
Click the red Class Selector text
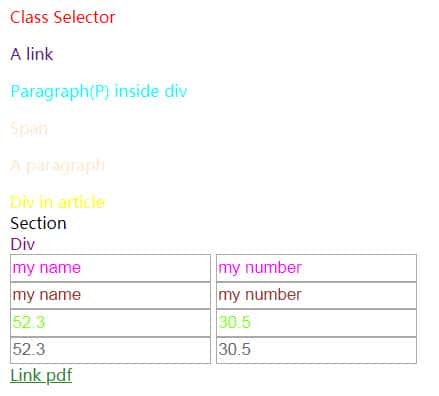pos(63,17)
